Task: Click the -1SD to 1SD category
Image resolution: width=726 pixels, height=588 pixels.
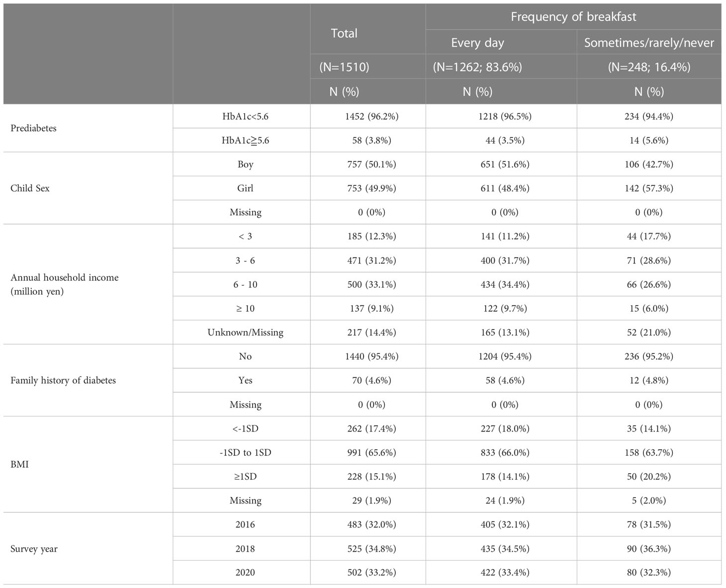Action: (x=245, y=452)
